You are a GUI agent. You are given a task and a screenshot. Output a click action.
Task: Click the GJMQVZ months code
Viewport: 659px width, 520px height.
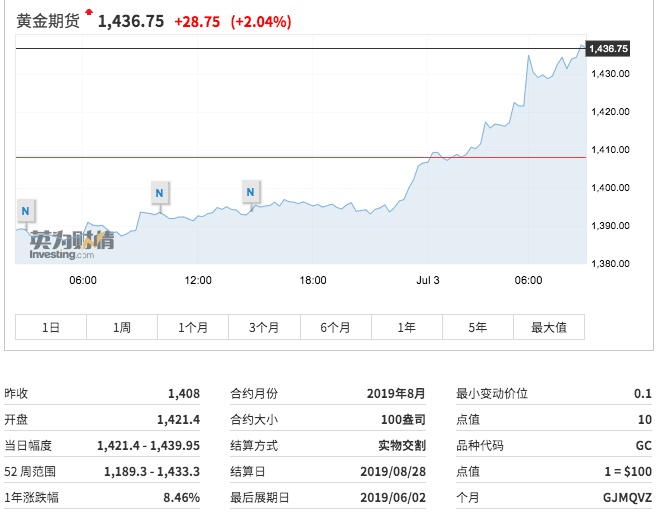point(629,498)
